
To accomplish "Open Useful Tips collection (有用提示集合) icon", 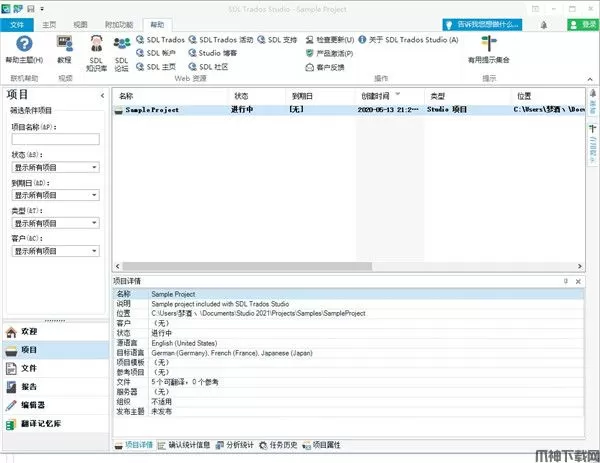I will pos(489,49).
